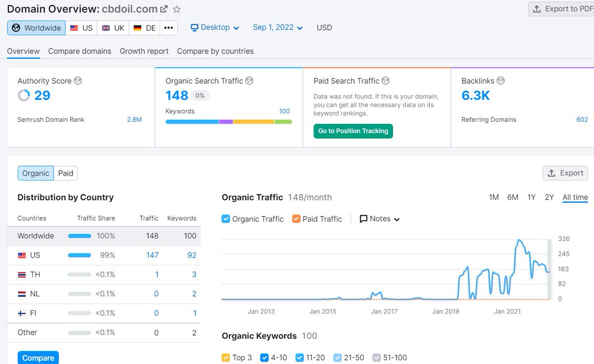Toggle Organic Traffic checkbox
The image size is (594, 364).
pos(226,219)
